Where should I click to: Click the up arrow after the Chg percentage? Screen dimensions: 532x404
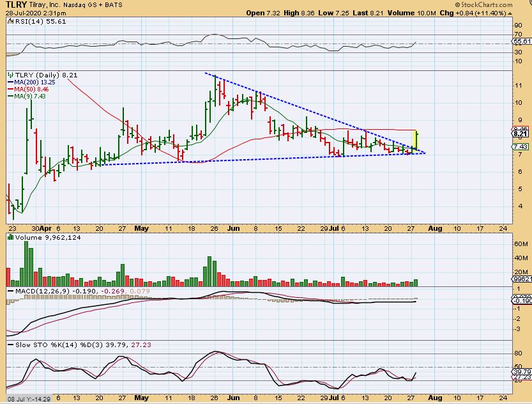coord(510,13)
